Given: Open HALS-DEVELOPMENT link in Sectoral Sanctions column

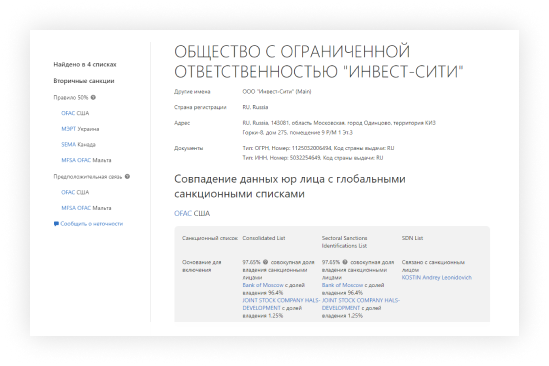Looking at the screenshot, I should pyautogui.click(x=361, y=304).
